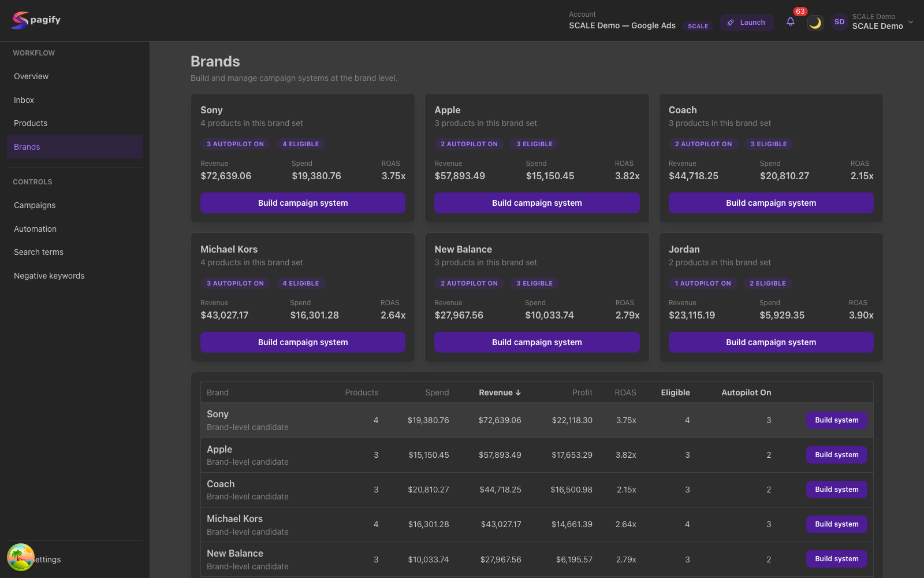Open Automation in the sidebar

tap(74, 229)
